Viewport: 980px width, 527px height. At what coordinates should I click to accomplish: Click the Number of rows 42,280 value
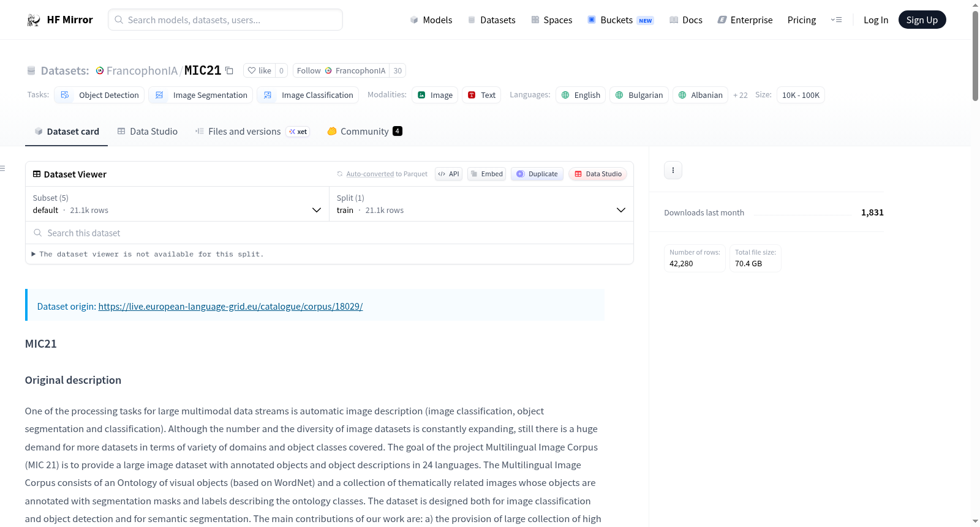(x=681, y=263)
